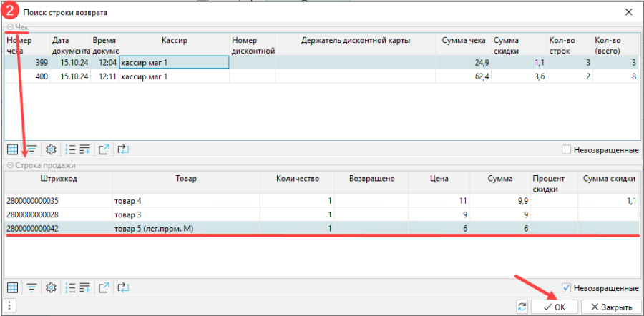Confirm selection with OK button
The height and width of the screenshot is (316, 644).
(x=555, y=307)
